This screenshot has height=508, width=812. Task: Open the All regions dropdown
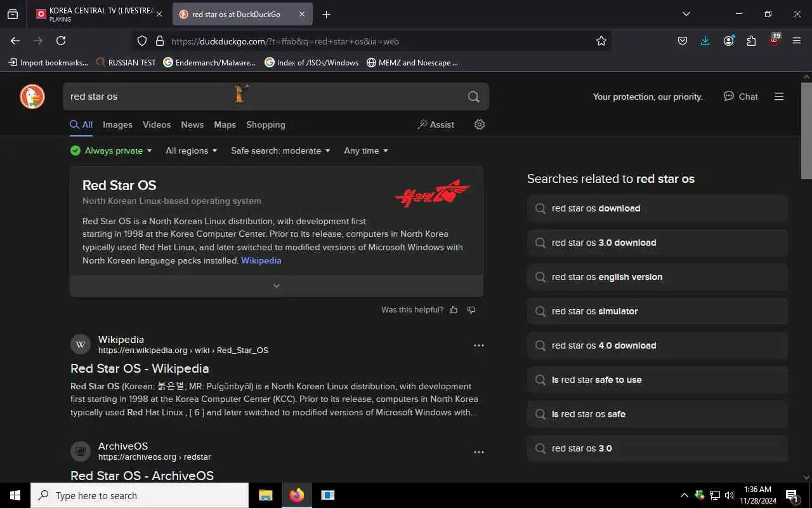pos(192,150)
